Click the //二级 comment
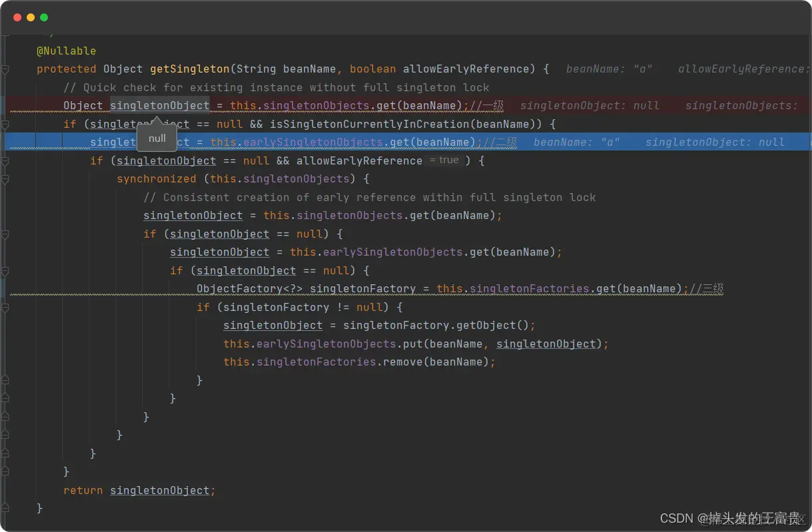 point(500,142)
